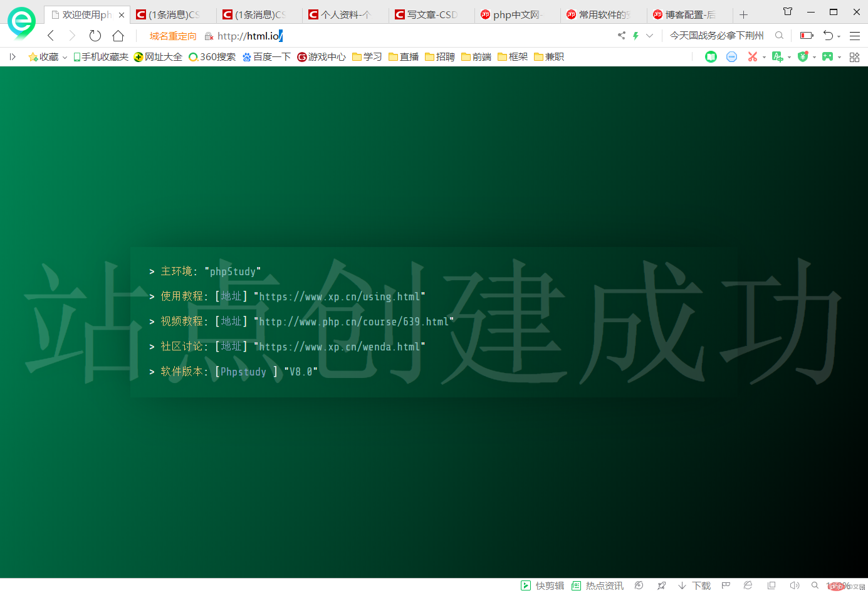Viewport: 868px width, 593px height.
Task: Switch to the 常用软件 tab
Action: click(x=604, y=14)
